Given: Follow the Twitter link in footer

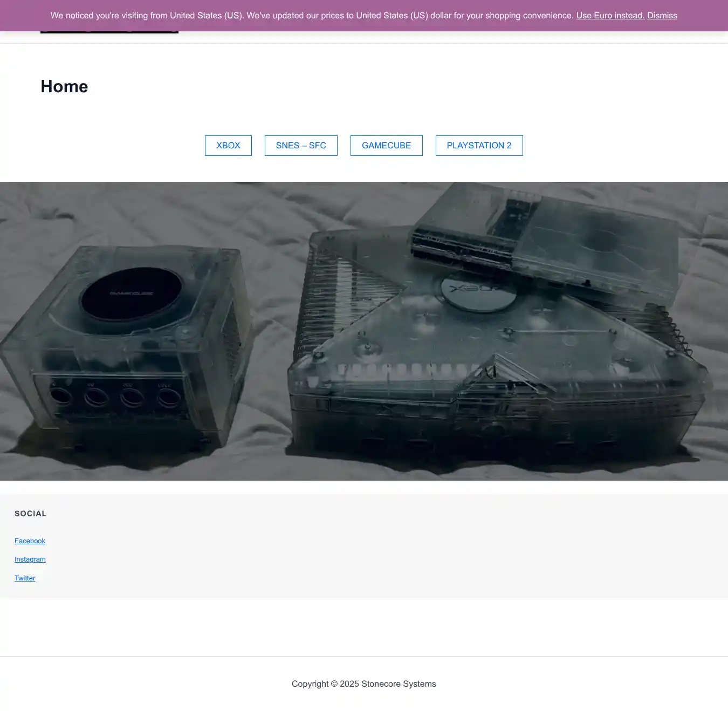Looking at the screenshot, I should click(25, 578).
